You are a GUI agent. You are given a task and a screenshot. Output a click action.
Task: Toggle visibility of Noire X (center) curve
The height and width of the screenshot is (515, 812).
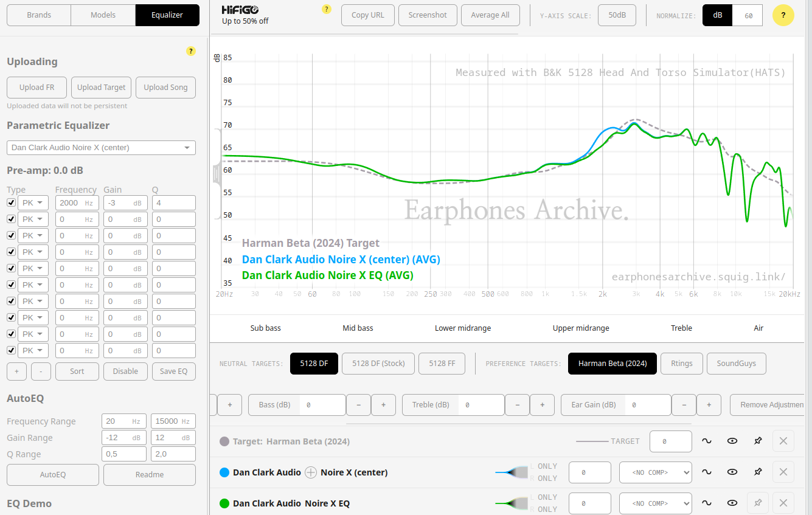(732, 472)
